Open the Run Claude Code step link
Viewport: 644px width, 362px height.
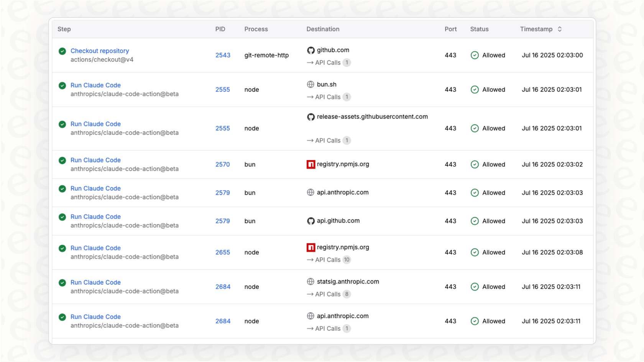click(95, 85)
